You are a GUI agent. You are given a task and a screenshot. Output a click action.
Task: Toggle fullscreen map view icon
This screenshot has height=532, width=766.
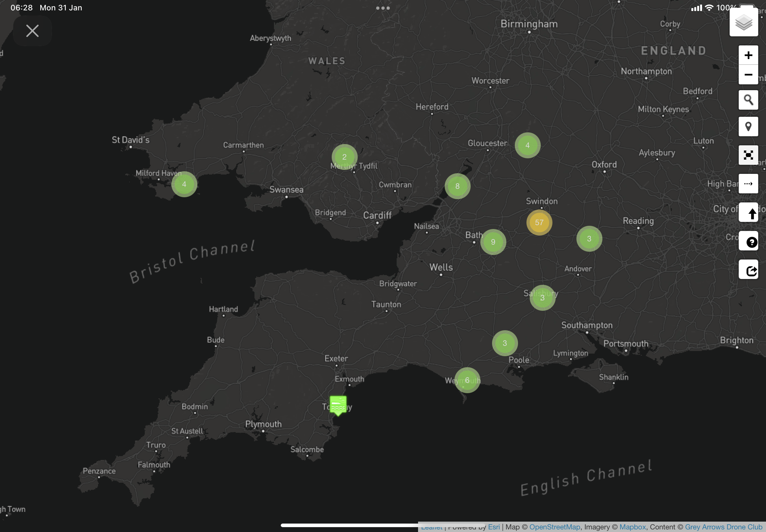748,155
